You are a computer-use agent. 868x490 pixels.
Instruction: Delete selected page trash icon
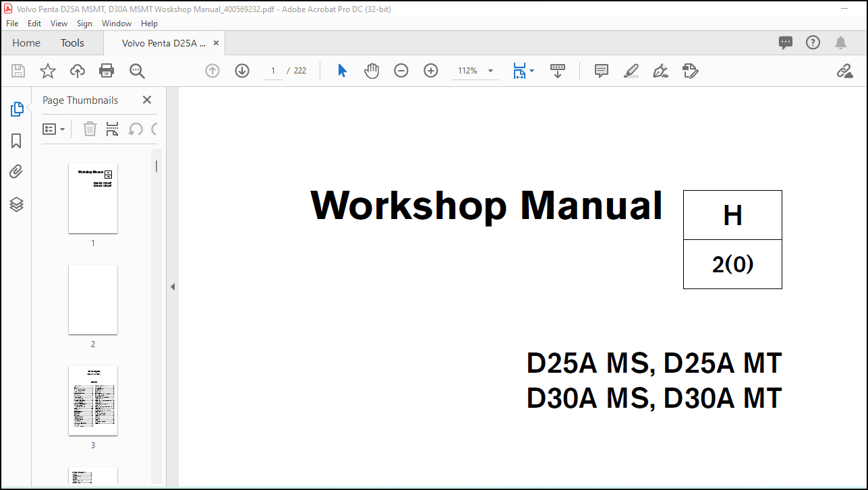[90, 129]
